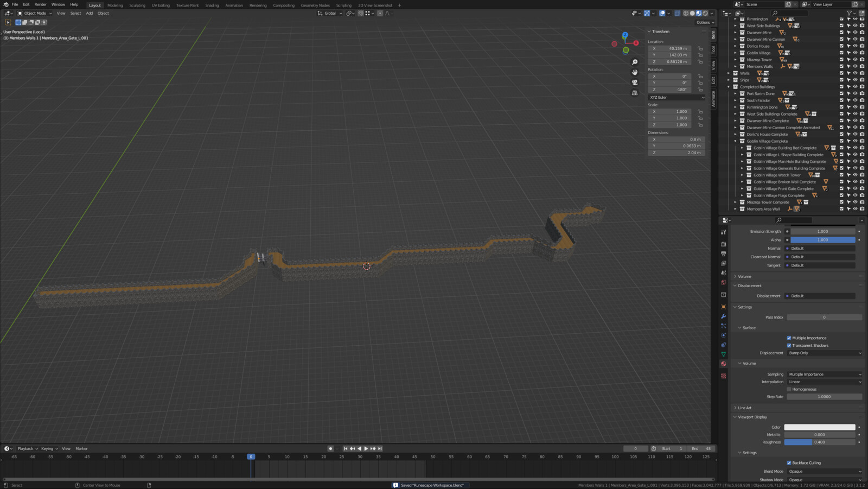This screenshot has height=489, width=868.
Task: Toggle the Transparent Shadows checkbox
Action: tap(789, 346)
